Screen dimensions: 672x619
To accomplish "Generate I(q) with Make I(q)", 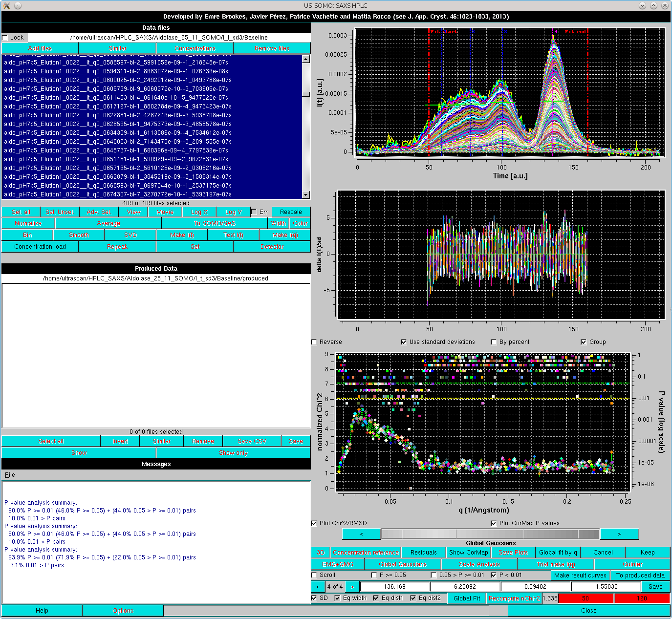I will coord(286,235).
